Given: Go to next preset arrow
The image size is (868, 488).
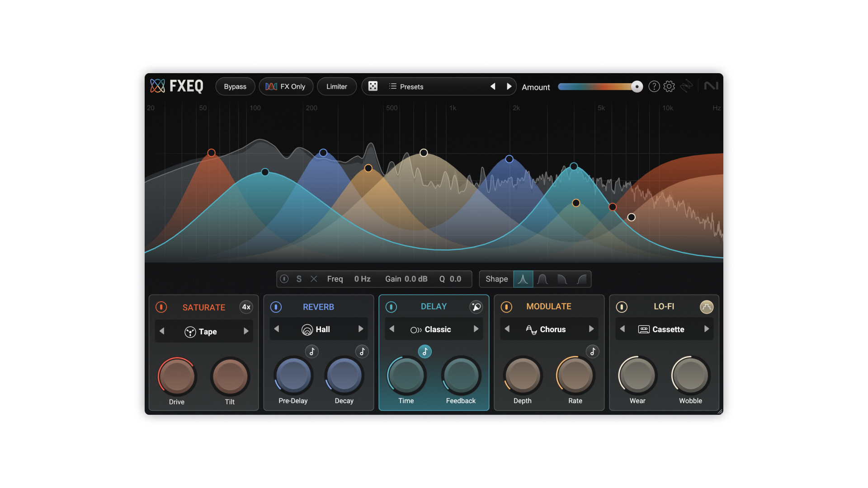Looking at the screenshot, I should [x=509, y=86].
